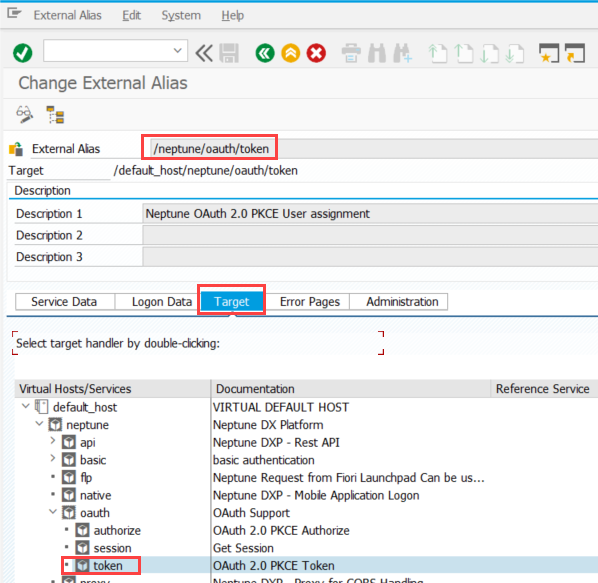Click the Save floppy disk icon

(x=229, y=53)
